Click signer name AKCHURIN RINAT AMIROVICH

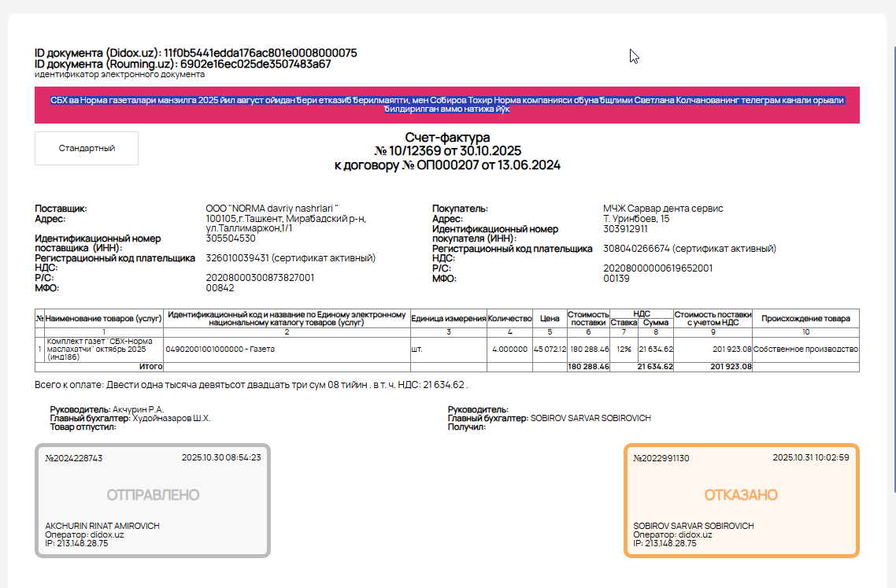point(102,526)
